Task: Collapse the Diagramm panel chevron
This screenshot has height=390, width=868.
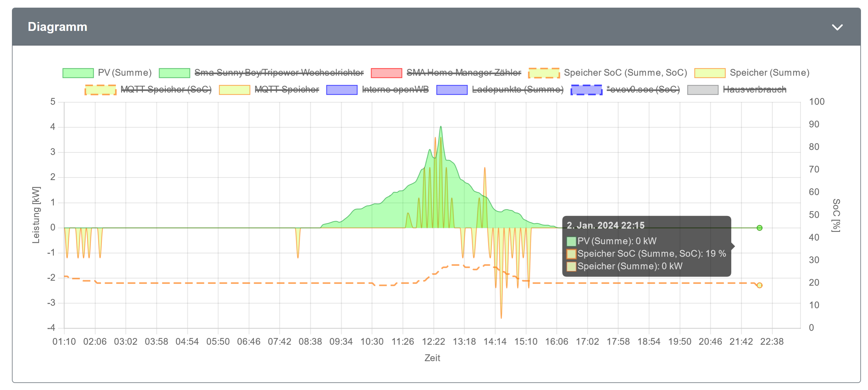Action: (837, 27)
